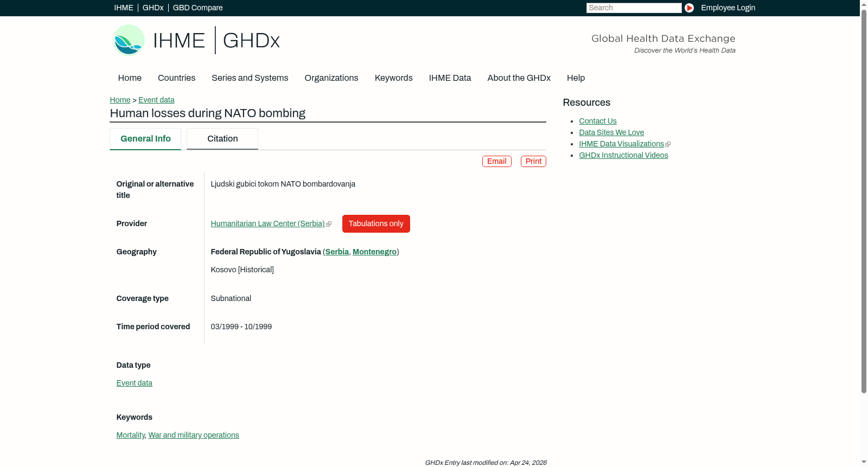Click the Kosovo [Historical] text
868x467 pixels.
(x=242, y=270)
